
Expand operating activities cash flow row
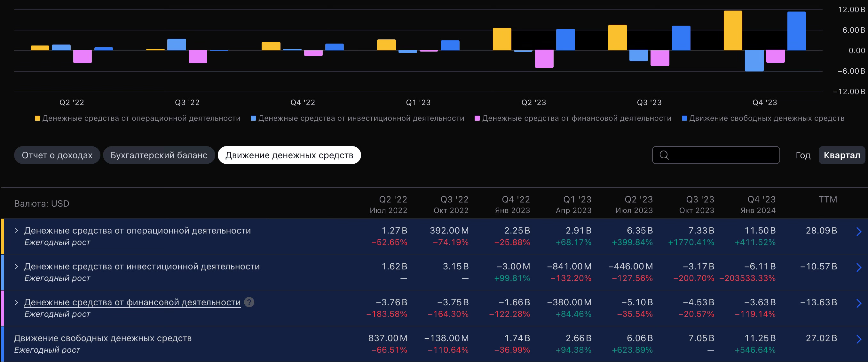(17, 231)
